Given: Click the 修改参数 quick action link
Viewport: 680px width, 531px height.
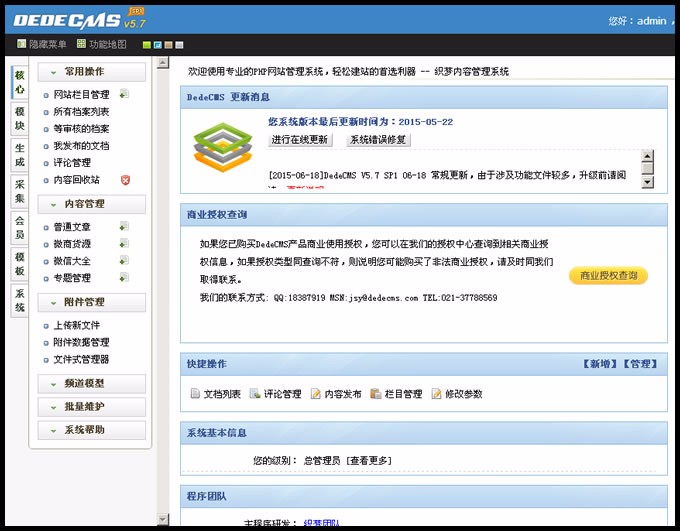Looking at the screenshot, I should 464,394.
